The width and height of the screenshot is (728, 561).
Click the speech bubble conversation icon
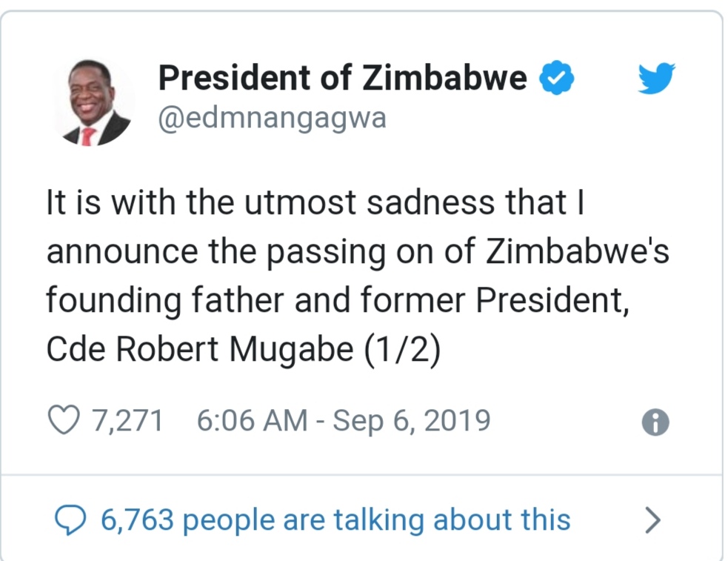[x=72, y=520]
